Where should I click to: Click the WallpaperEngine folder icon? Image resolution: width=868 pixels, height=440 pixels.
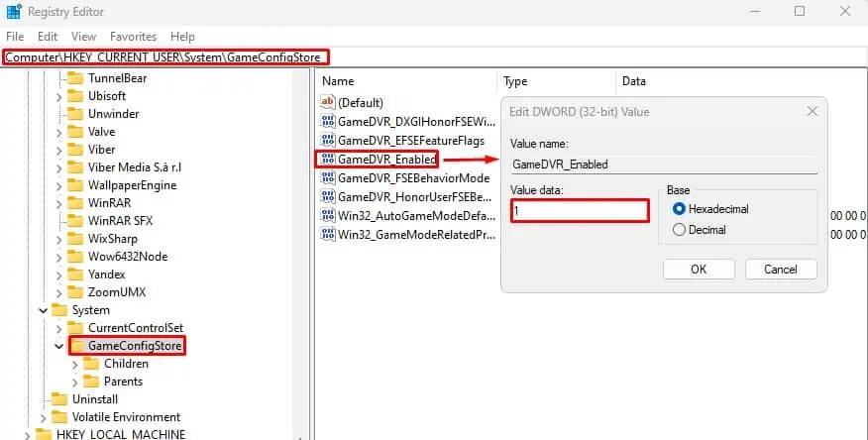75,185
